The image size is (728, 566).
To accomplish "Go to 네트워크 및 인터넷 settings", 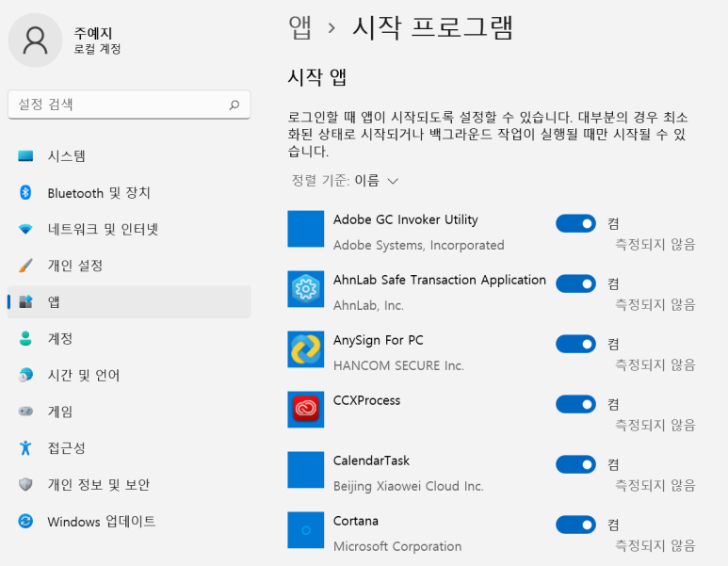I will [x=129, y=229].
